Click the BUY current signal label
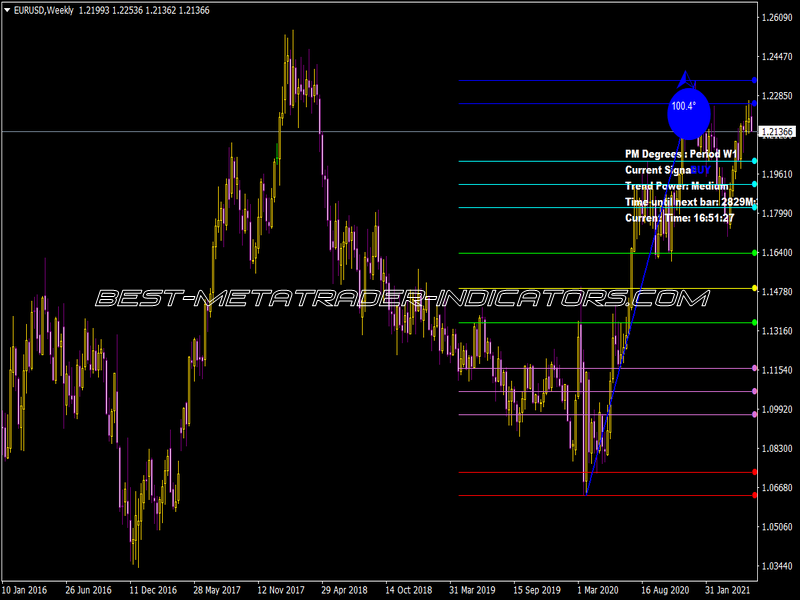 click(701, 170)
